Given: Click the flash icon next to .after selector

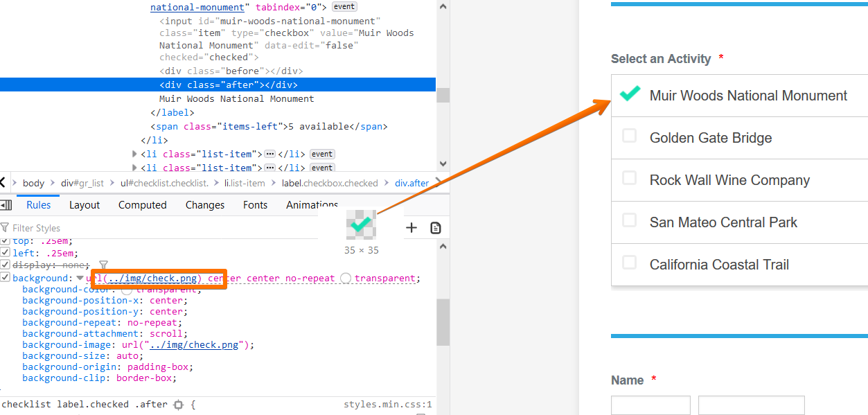Looking at the screenshot, I should [x=178, y=404].
